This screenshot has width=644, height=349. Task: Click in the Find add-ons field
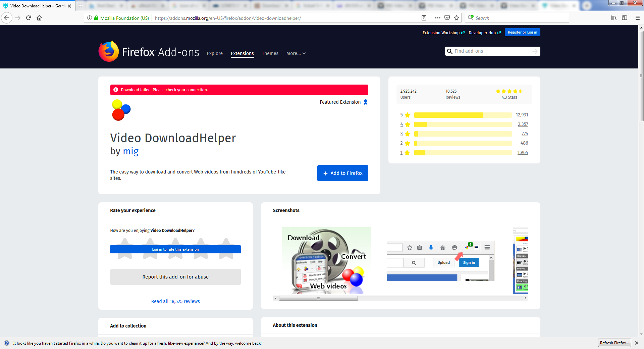point(492,51)
